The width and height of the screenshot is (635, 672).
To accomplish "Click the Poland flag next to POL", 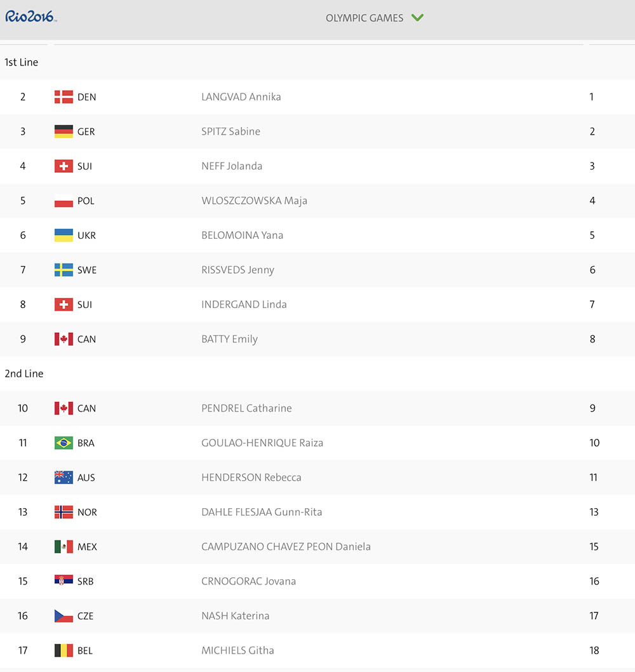I will [63, 201].
